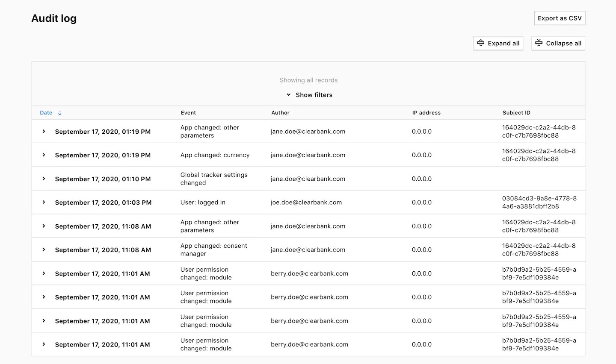Viewport: 616px width, 364px height.
Task: Click the date September 17, 2020, 01:03 PM
Action: [x=103, y=203]
